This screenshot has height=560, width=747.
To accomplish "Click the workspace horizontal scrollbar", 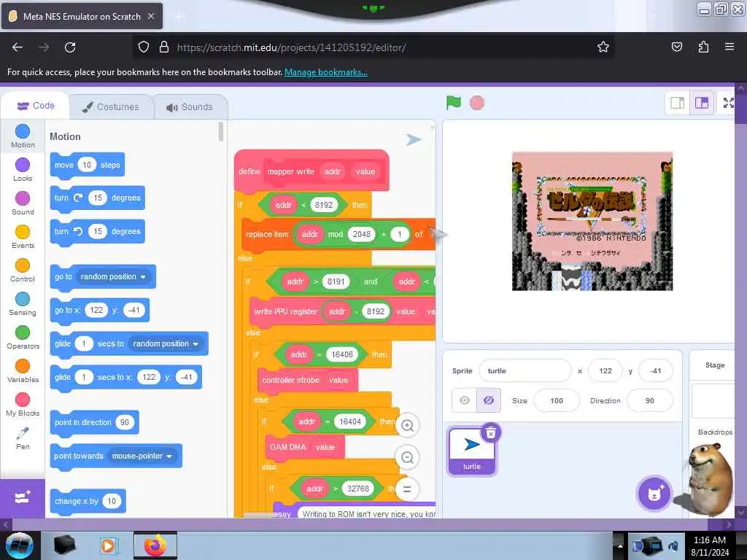I will coord(261,516).
